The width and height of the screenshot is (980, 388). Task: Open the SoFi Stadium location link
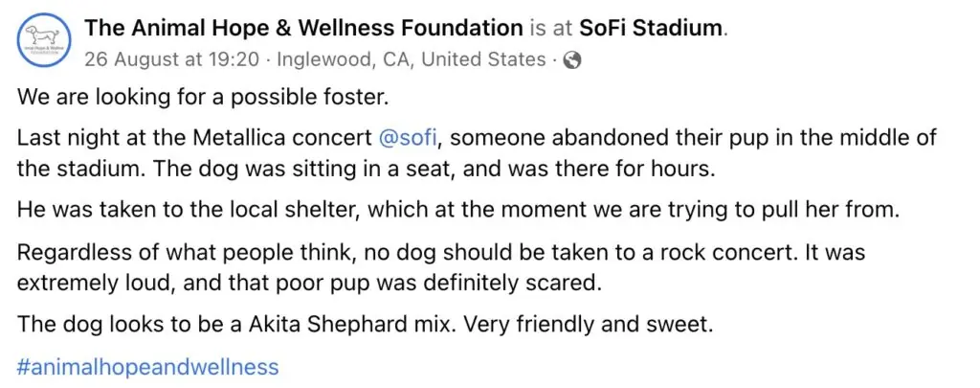point(648,28)
